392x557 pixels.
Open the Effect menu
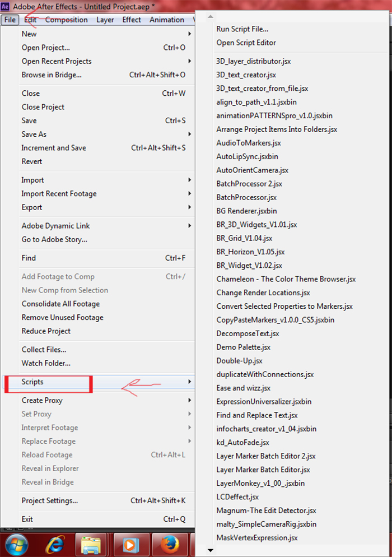132,20
